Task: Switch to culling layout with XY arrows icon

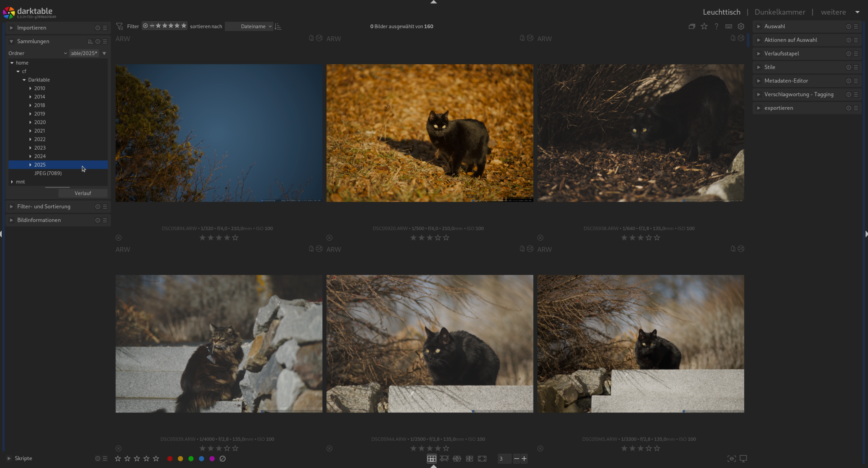Action: point(457,458)
